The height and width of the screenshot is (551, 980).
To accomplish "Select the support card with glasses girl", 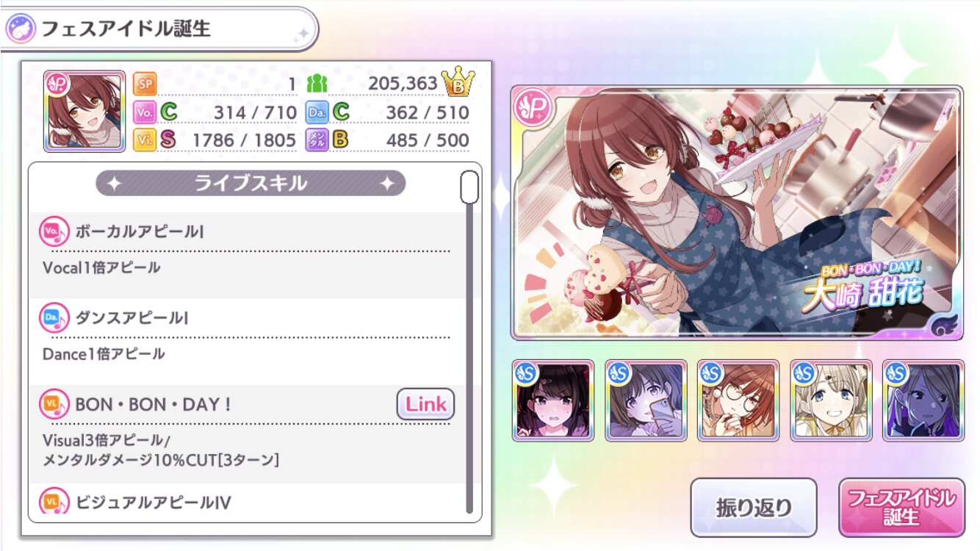I will point(738,400).
